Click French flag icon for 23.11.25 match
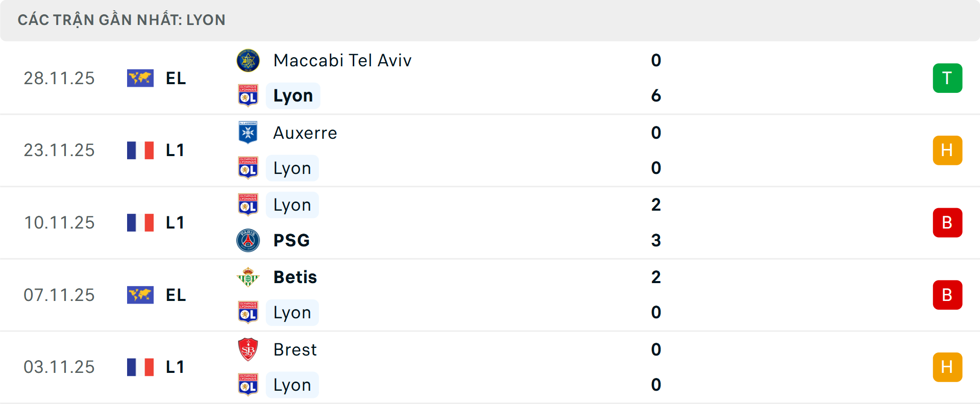The height and width of the screenshot is (404, 980). 140,150
